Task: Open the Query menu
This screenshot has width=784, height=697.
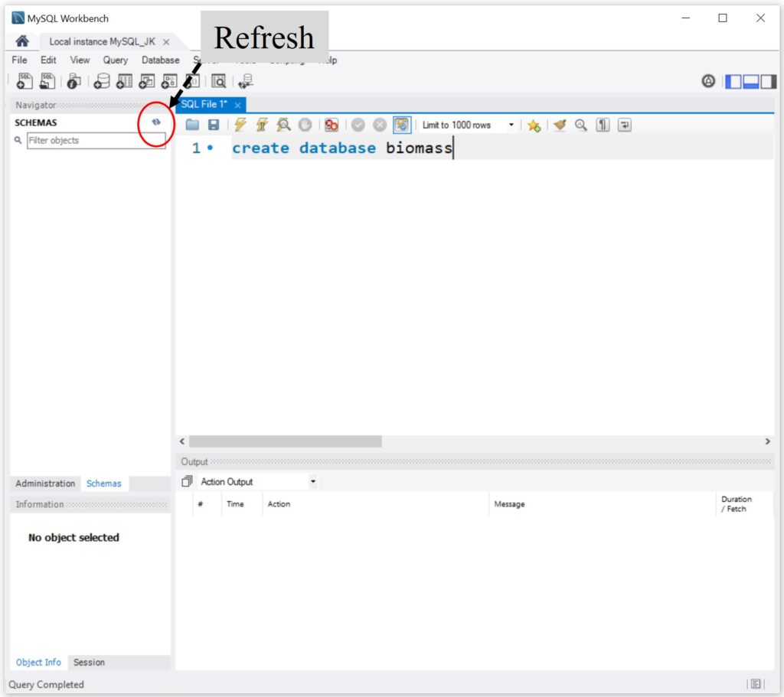Action: [115, 60]
